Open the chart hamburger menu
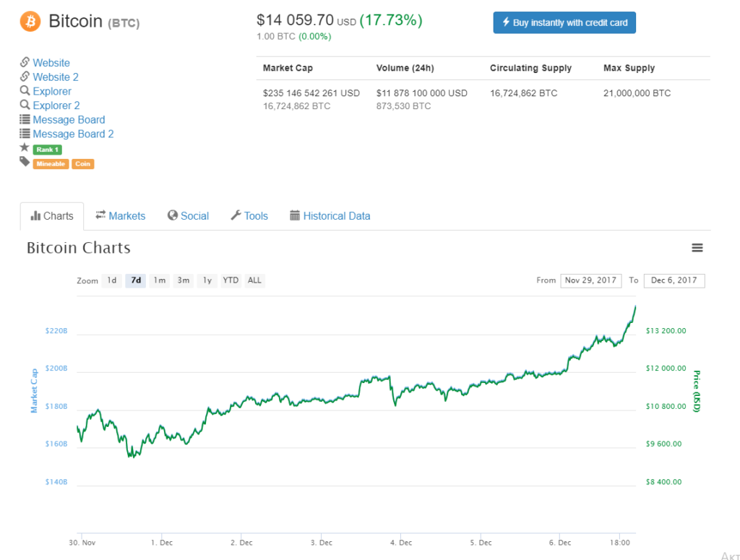740x560 pixels. coord(697,248)
